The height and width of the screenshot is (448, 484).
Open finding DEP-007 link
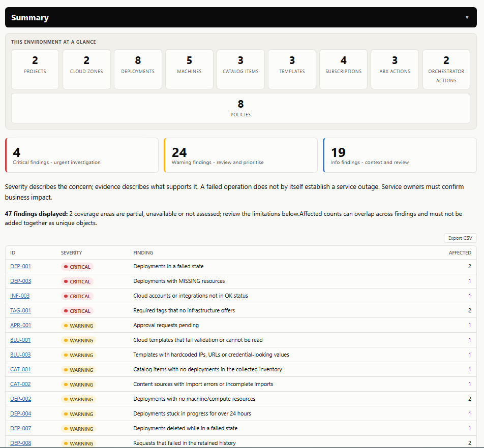pos(21,428)
